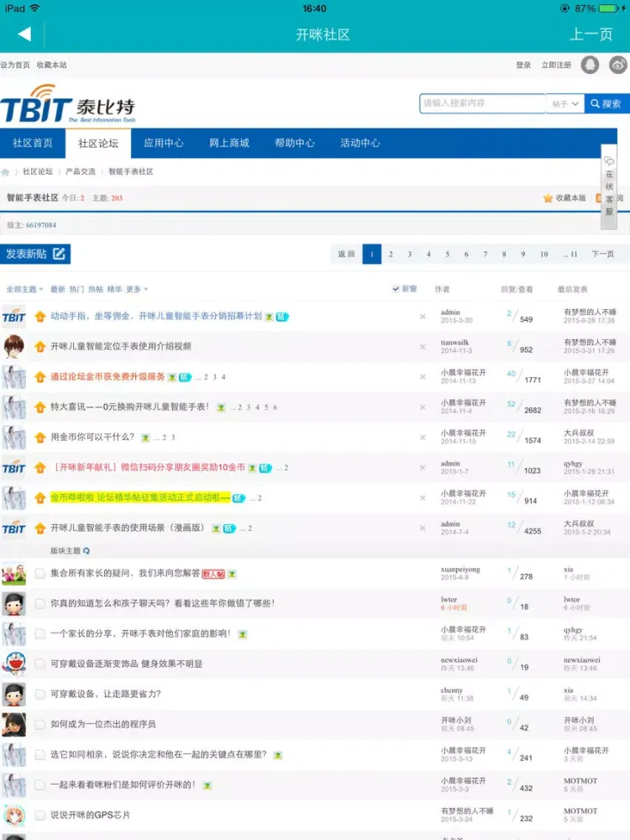Open the 社区首页 tab

point(33,143)
